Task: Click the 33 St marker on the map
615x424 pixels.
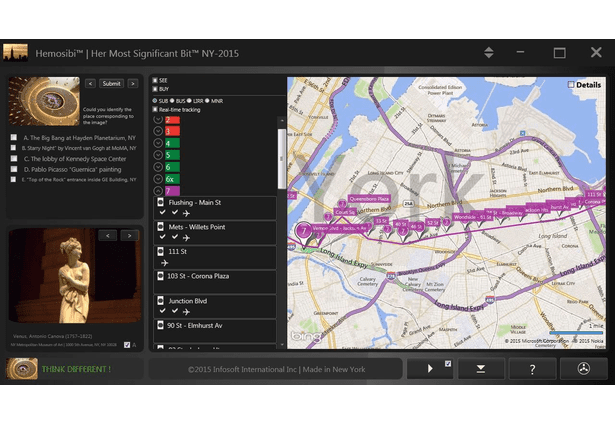Action: pos(380,221)
